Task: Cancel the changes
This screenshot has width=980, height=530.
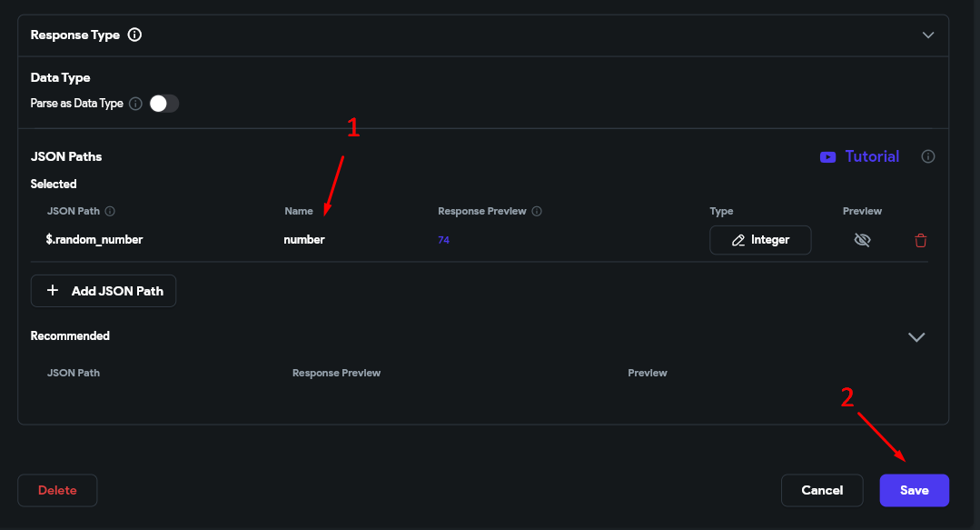Action: [822, 490]
